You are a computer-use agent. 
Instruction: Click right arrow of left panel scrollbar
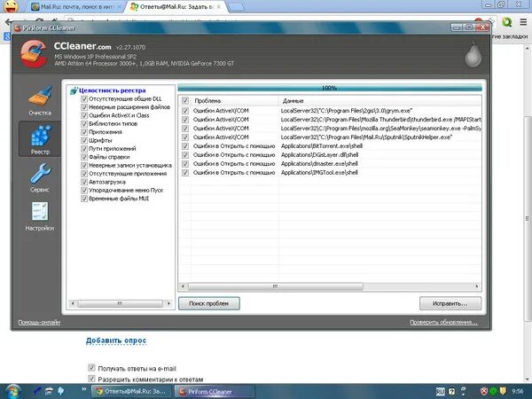pyautogui.click(x=168, y=303)
